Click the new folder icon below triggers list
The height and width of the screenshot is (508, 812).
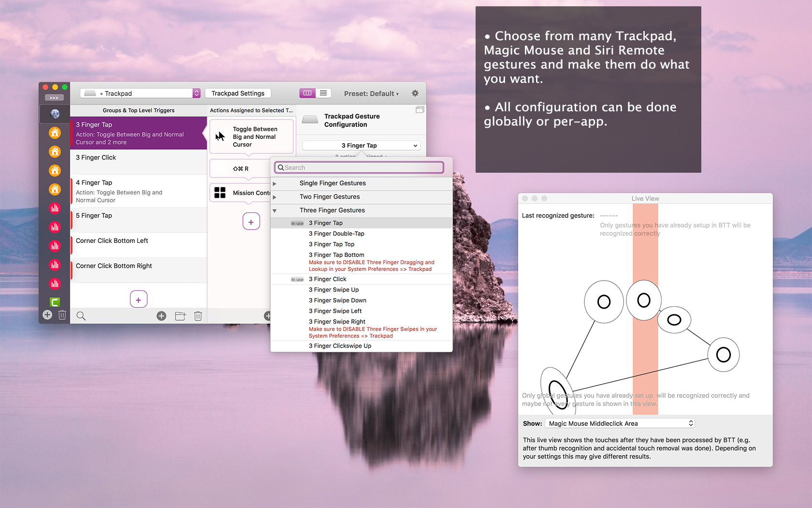tap(180, 316)
